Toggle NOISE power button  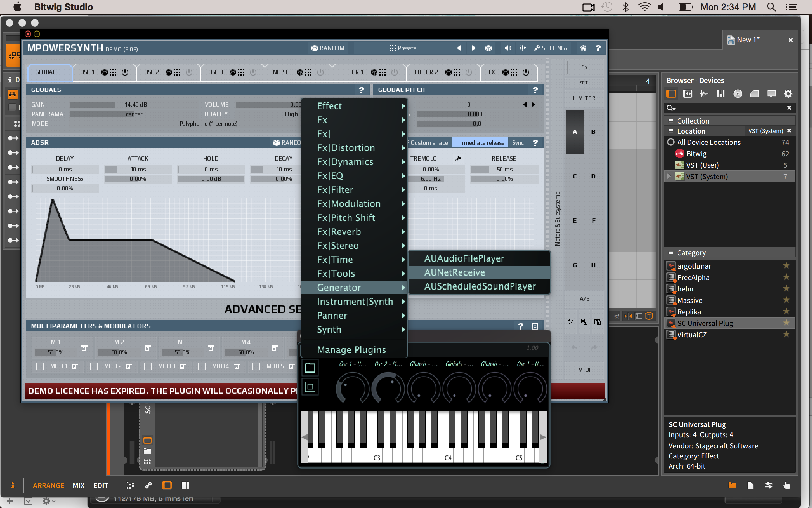(x=320, y=72)
